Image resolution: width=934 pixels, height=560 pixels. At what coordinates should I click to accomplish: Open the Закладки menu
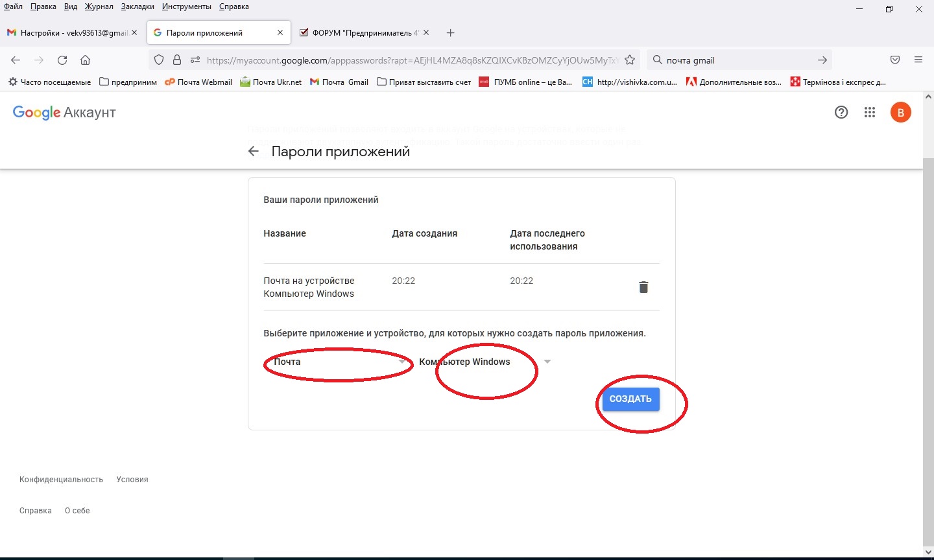point(138,6)
